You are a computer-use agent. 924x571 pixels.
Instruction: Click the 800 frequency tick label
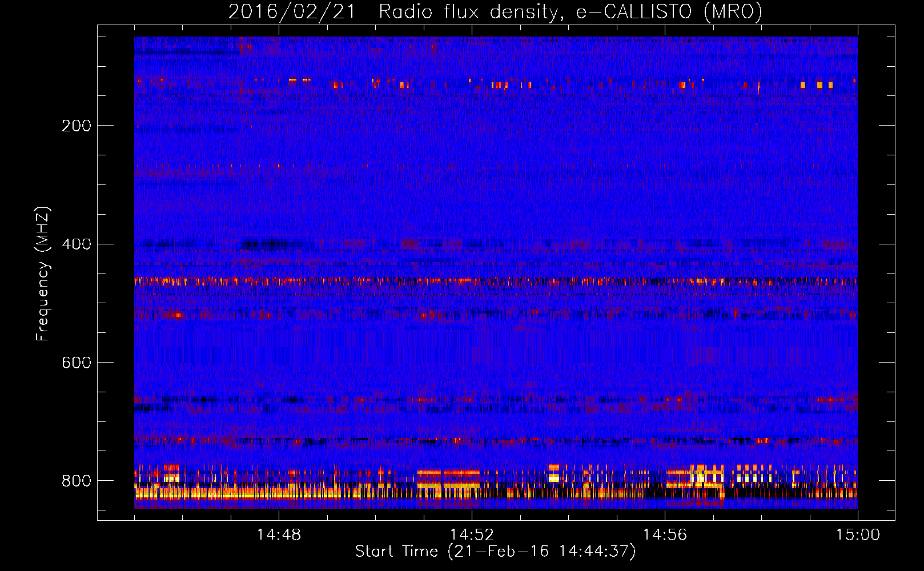tap(76, 481)
